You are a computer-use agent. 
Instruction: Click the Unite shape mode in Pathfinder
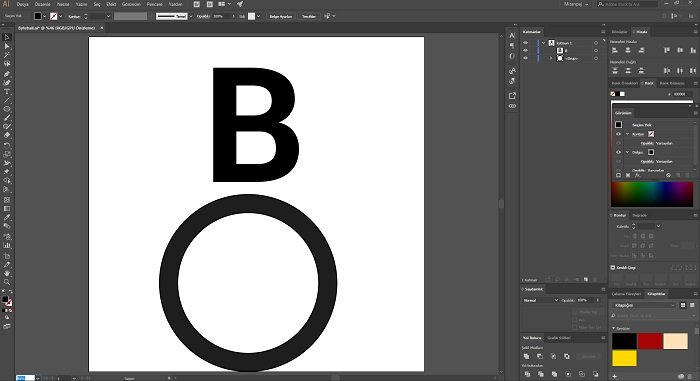coord(526,356)
